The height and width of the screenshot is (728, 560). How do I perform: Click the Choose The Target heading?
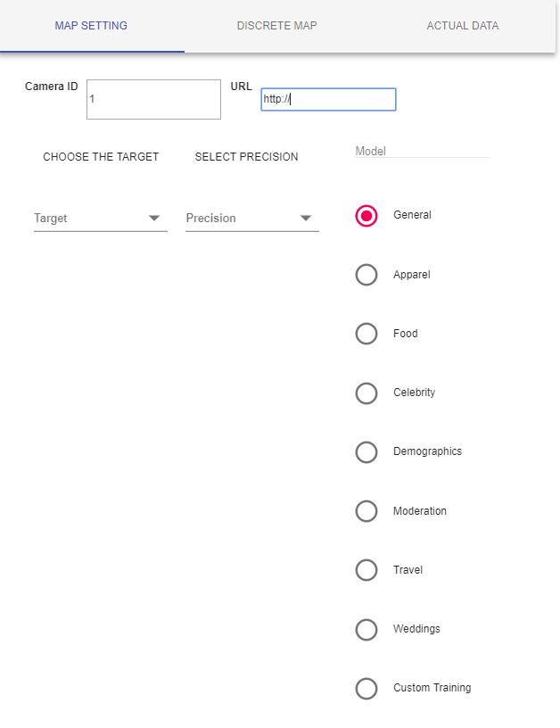(x=101, y=157)
